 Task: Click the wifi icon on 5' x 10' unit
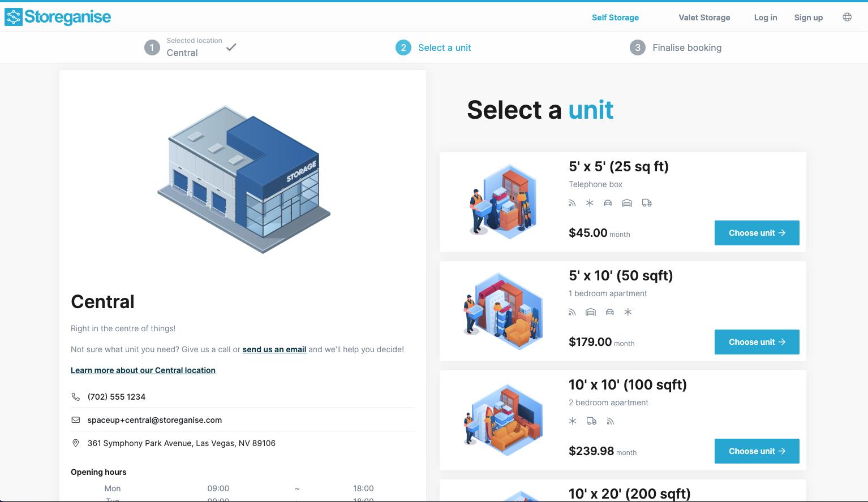coord(572,312)
